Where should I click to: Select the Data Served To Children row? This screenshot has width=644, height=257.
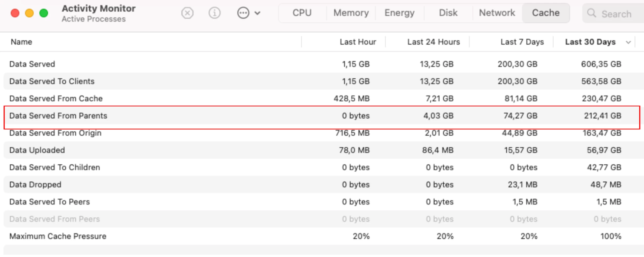point(324,167)
